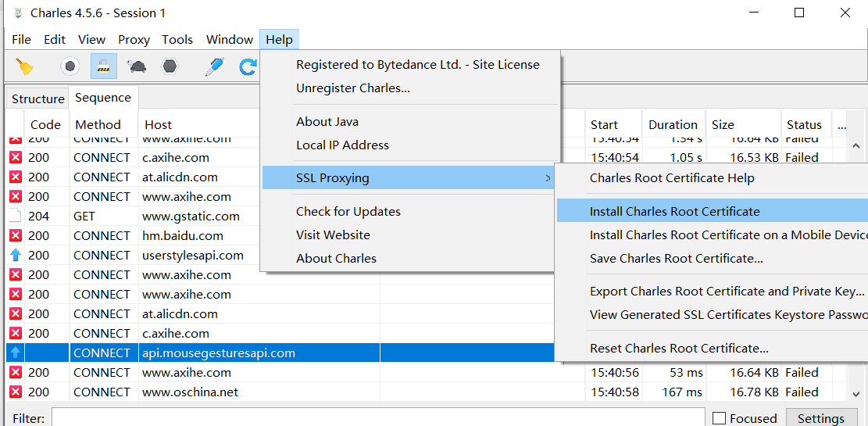868x426 pixels.
Task: Click the blue arrow icon on userstylesapi.com row
Action: (x=16, y=256)
